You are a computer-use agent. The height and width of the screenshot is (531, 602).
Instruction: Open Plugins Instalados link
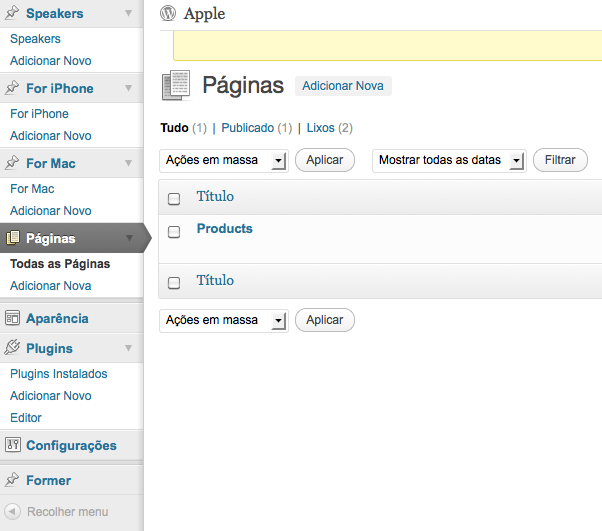59,374
